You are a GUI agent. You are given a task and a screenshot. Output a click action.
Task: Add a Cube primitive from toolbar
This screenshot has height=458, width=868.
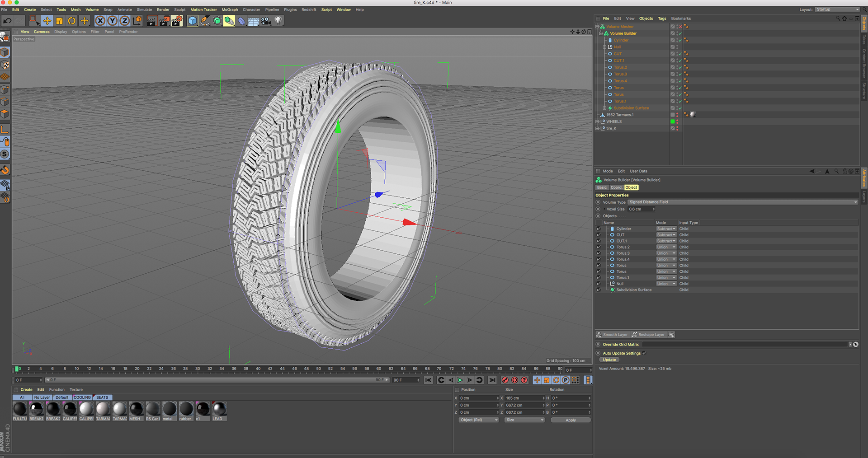[x=193, y=21]
